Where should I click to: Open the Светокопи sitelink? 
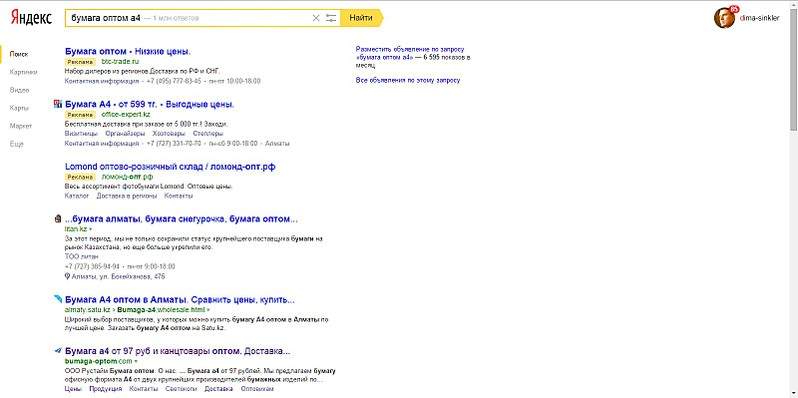(181, 389)
